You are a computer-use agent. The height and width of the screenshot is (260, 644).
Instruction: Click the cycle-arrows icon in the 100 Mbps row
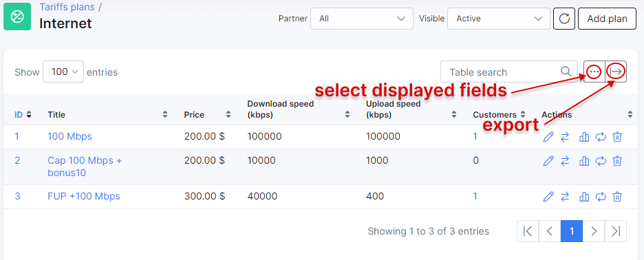601,137
